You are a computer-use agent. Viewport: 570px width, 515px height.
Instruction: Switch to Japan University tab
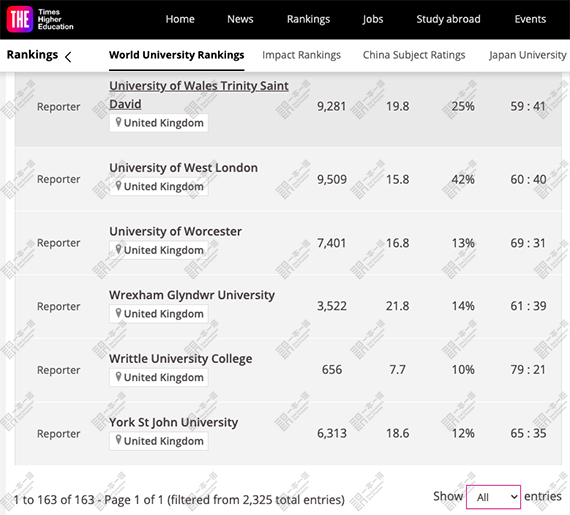click(528, 55)
